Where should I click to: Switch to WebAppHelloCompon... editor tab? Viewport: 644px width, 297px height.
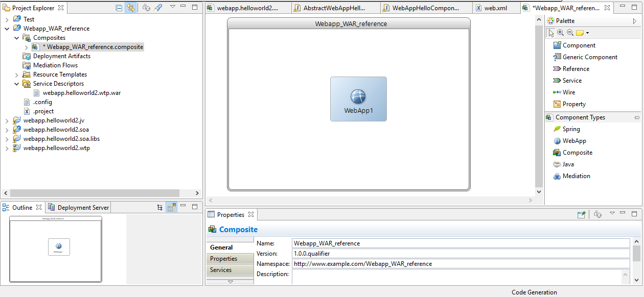point(425,8)
